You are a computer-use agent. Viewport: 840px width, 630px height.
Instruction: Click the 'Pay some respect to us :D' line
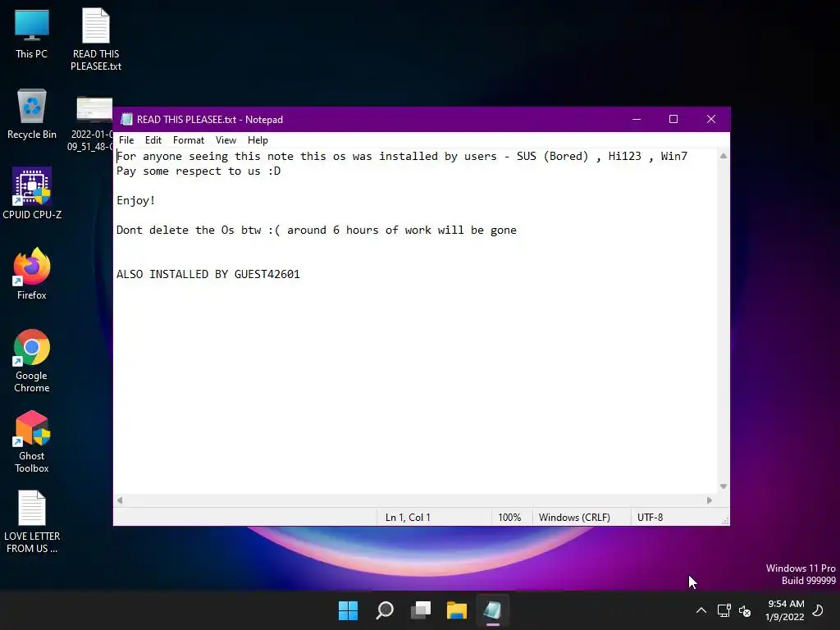pos(199,171)
